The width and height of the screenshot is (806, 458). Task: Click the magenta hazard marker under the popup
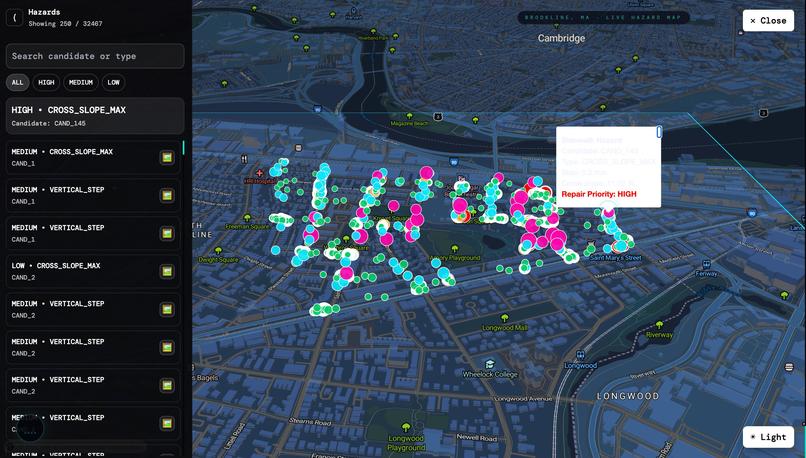tap(609, 211)
